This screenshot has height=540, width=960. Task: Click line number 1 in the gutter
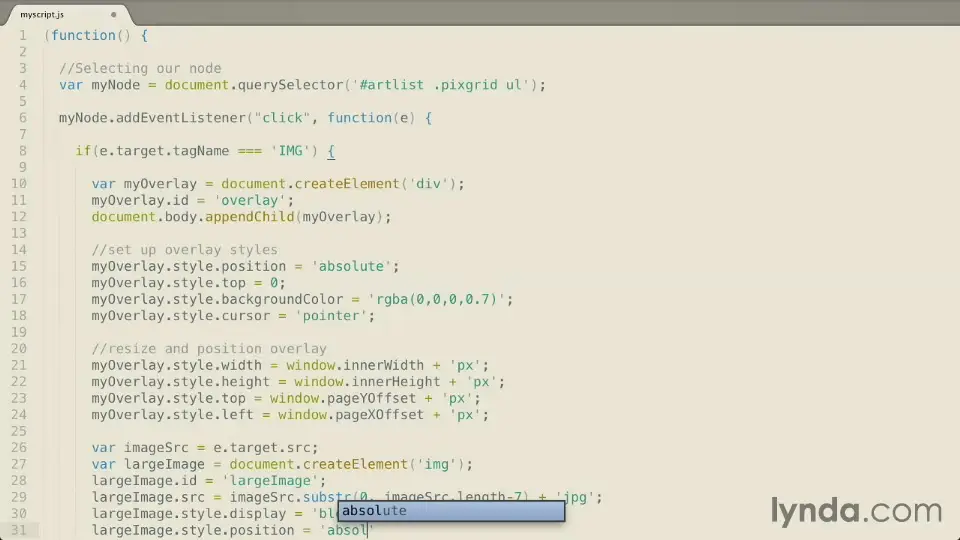pyautogui.click(x=23, y=36)
